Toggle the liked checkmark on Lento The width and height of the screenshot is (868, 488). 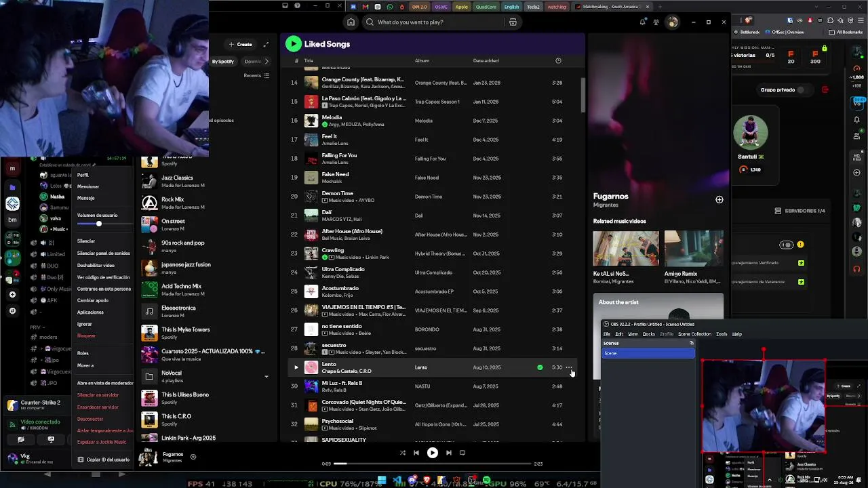click(540, 367)
